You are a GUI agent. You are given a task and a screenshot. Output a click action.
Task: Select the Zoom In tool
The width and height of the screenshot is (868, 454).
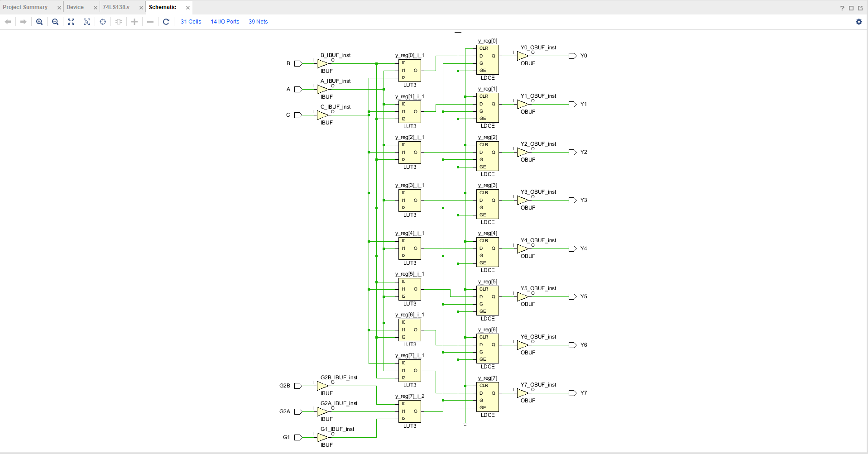[39, 22]
